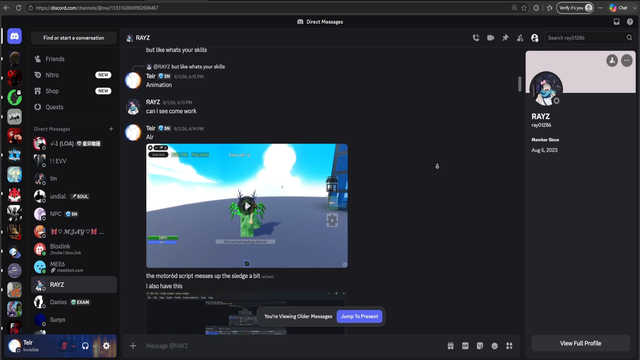
Task: Open the !! EVV conversation
Action: click(73, 161)
